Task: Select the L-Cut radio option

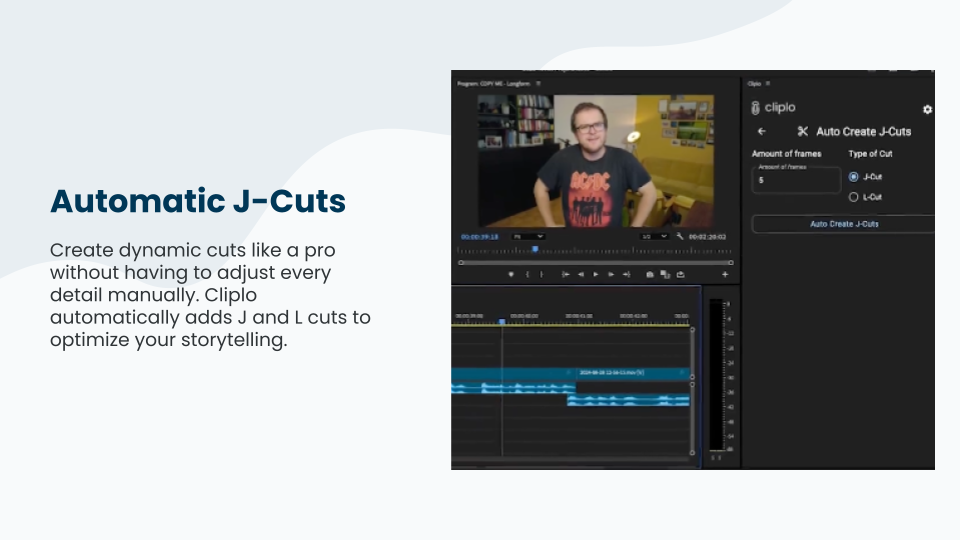Action: coord(853,197)
